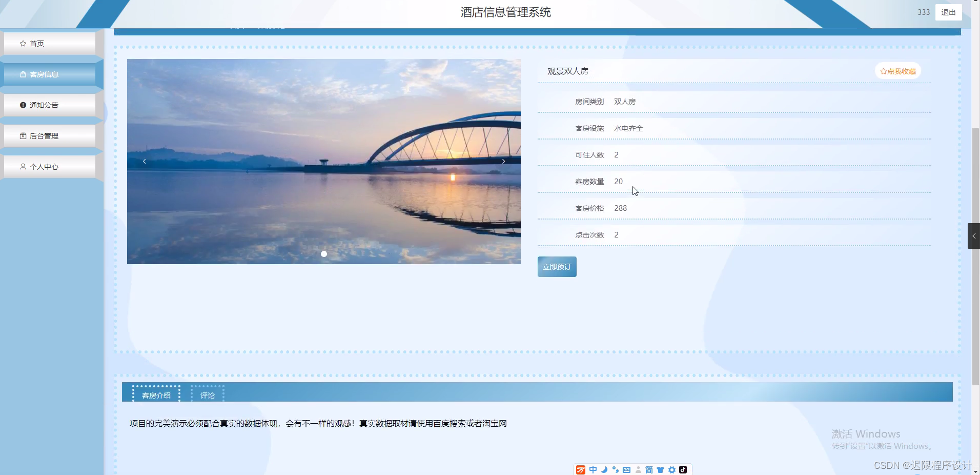Click the username 333 in the header
Image resolution: width=980 pixels, height=475 pixels.
(x=924, y=12)
